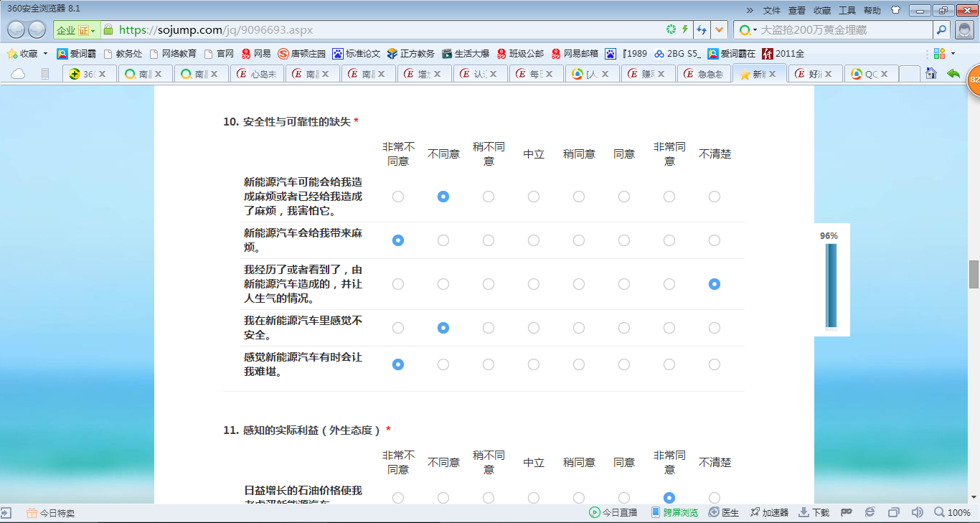Screen dimensions: 980x523
Task: Open the address bar orange dropdown arrow
Action: pyautogui.click(x=720, y=29)
